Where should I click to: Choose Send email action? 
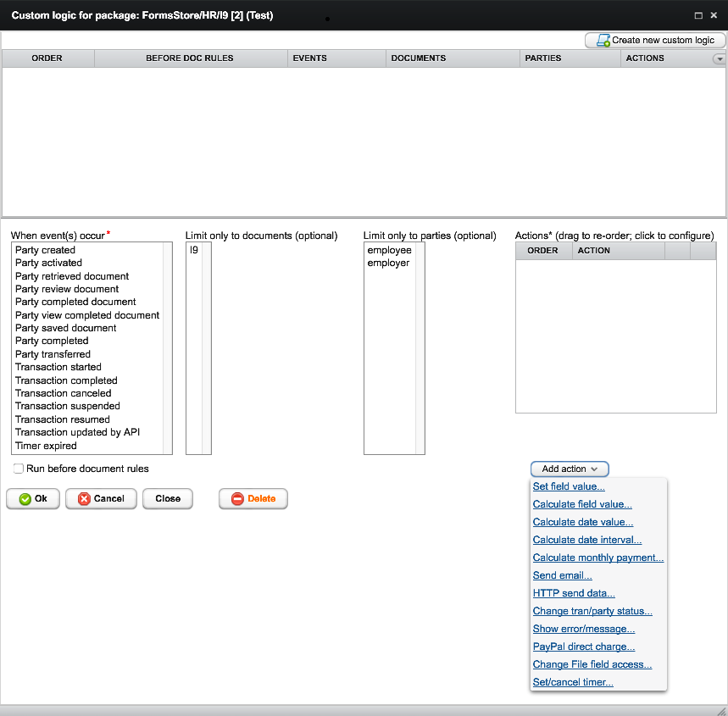click(x=562, y=575)
